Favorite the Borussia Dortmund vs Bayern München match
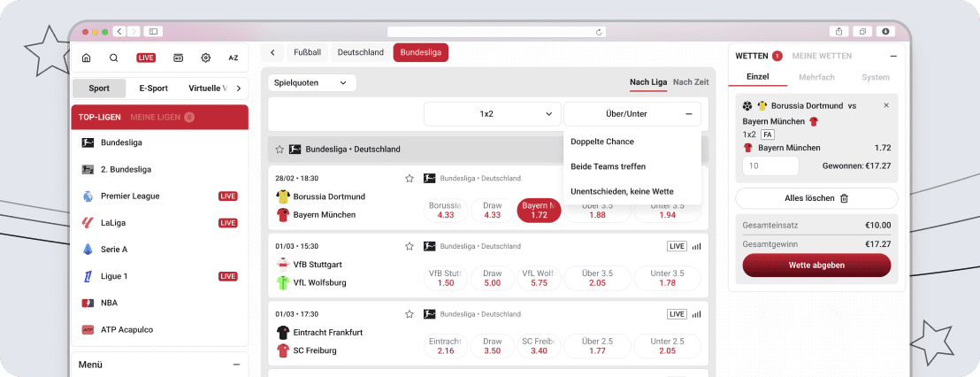Image resolution: width=980 pixels, height=377 pixels. pos(410,178)
